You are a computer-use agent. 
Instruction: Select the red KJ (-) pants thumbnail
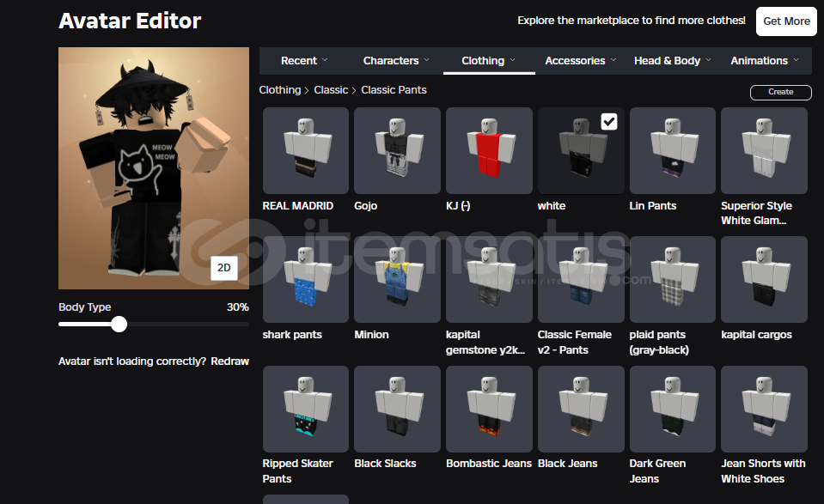(489, 150)
